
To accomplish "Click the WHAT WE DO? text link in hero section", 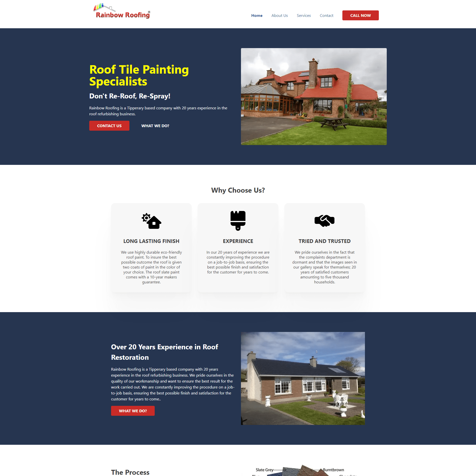I will (x=155, y=126).
